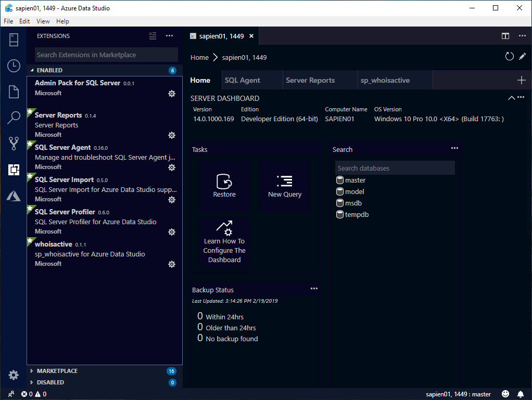Click the connection status sapien01, 1449 : master
Viewport: 532px width, 400px height.
click(458, 394)
